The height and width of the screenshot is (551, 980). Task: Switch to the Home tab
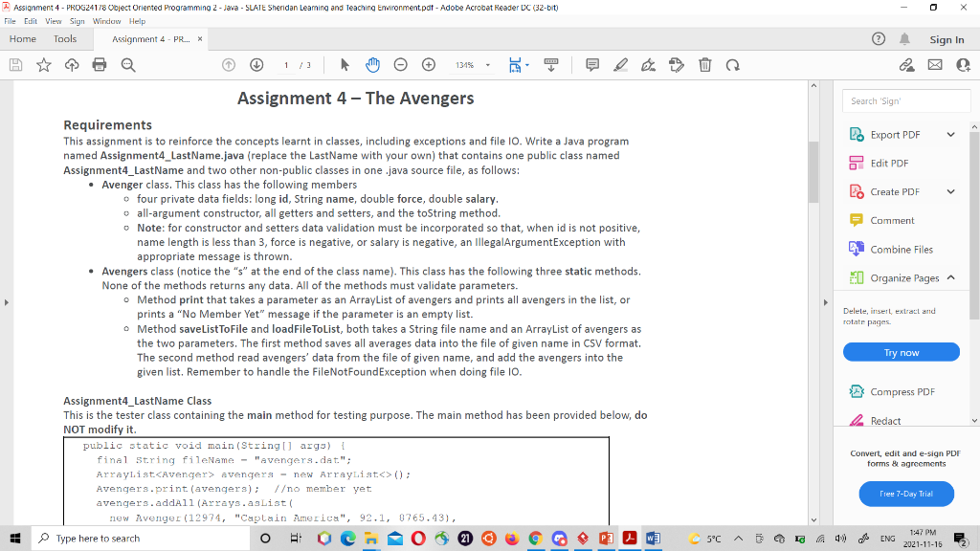click(x=23, y=38)
